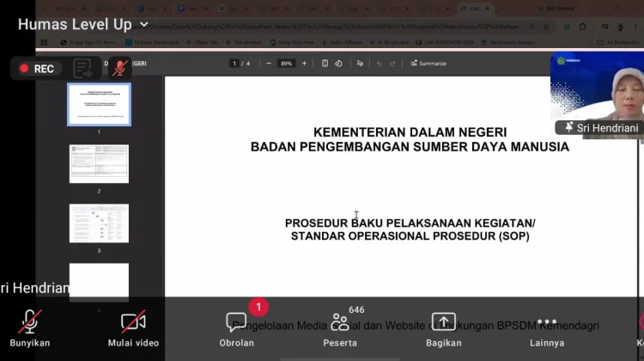Click the bookmark star in address bar
This screenshot has width=644, height=361.
click(546, 27)
